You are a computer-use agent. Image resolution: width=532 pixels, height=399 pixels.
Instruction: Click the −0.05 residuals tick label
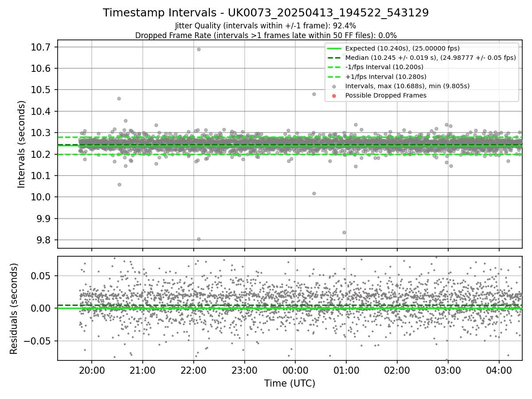point(38,341)
